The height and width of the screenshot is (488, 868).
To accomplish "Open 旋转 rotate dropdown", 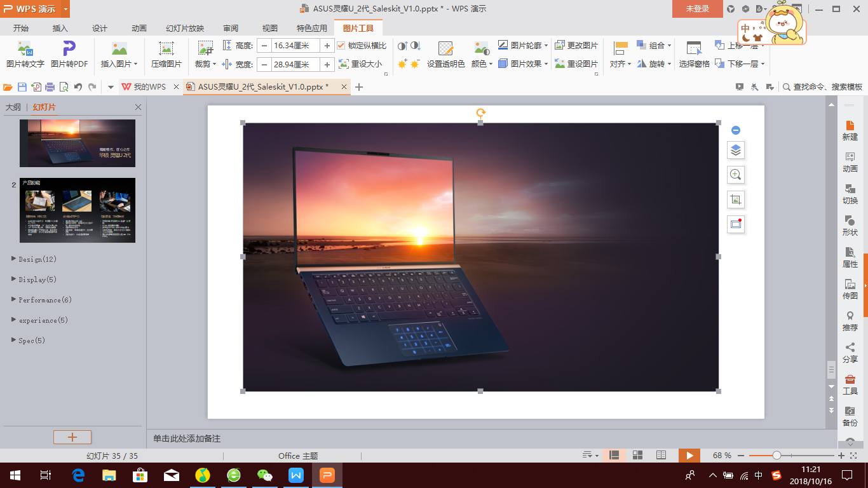I will pyautogui.click(x=654, y=64).
